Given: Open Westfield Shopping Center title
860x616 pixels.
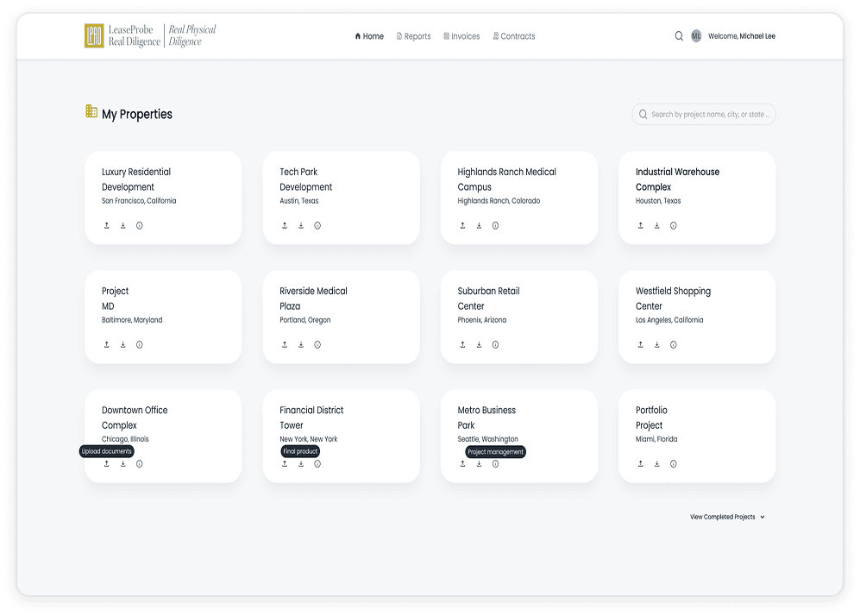Looking at the screenshot, I should point(673,299).
